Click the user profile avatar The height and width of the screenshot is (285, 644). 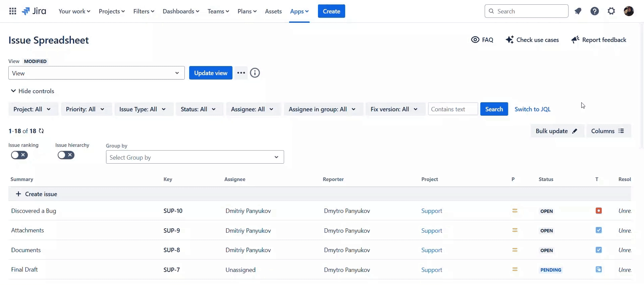[629, 11]
